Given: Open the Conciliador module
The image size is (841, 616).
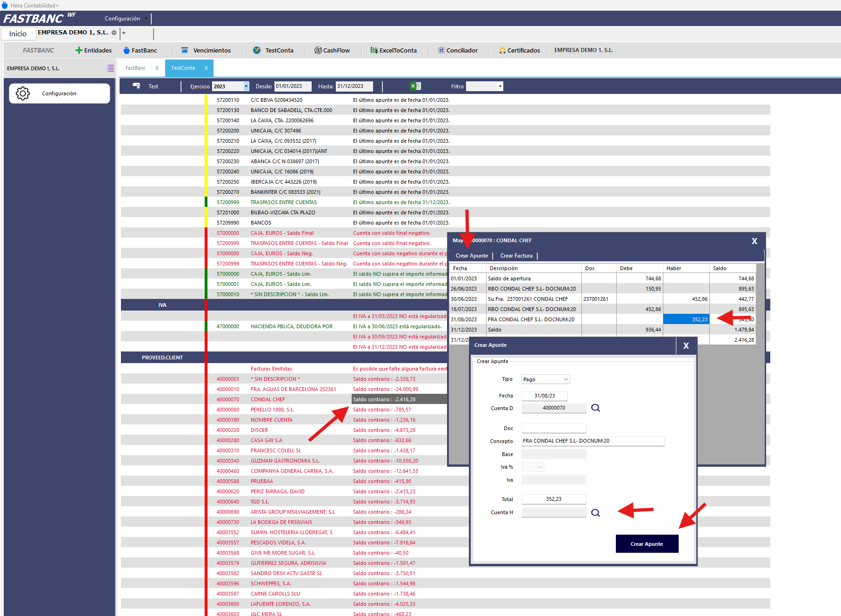Looking at the screenshot, I should pos(458,50).
